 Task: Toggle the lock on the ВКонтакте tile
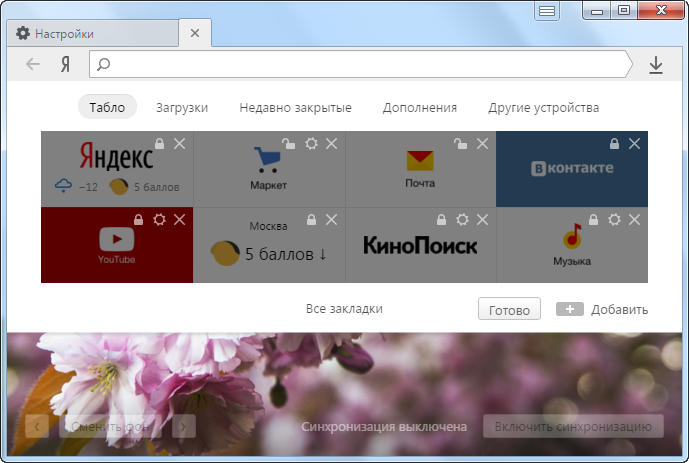click(614, 143)
